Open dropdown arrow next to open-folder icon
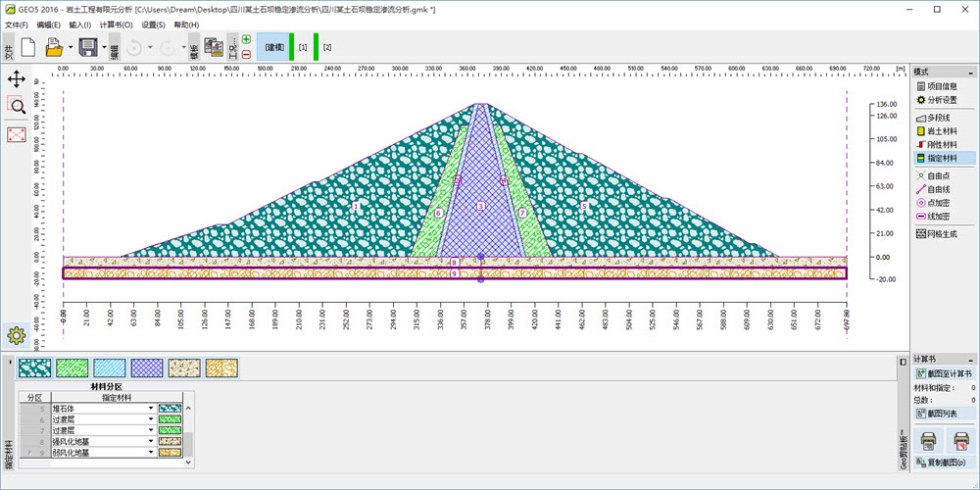 (71, 47)
